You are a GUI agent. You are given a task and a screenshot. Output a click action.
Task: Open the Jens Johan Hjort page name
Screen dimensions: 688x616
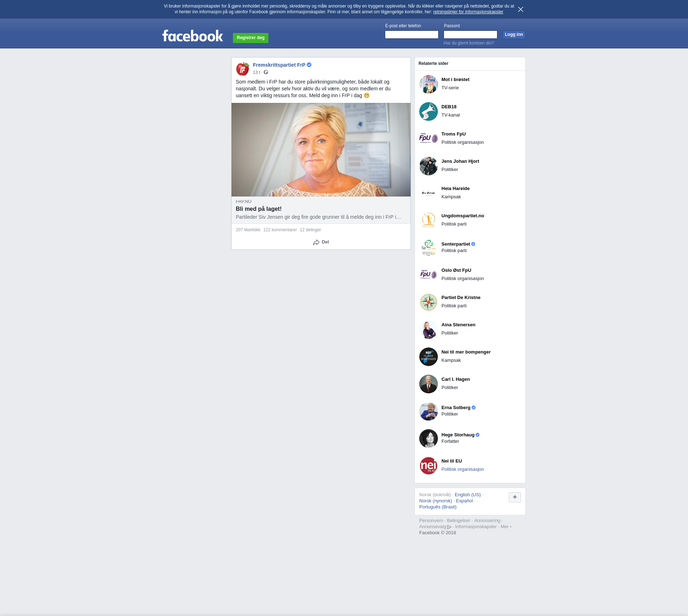(460, 161)
